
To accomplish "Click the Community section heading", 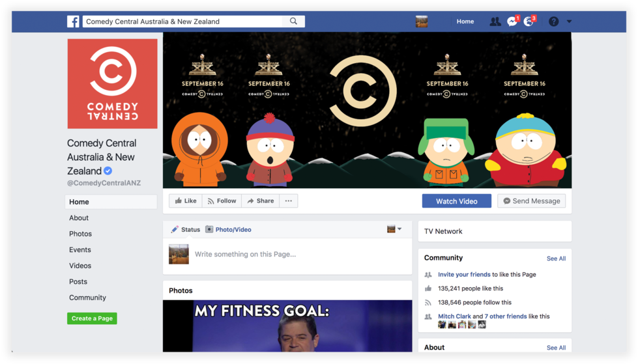I will [x=443, y=258].
